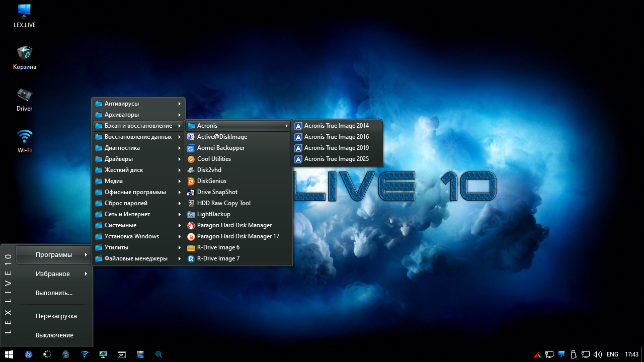Open the speaker volume tray icon
The width and height of the screenshot is (644, 362).
[x=598, y=354]
